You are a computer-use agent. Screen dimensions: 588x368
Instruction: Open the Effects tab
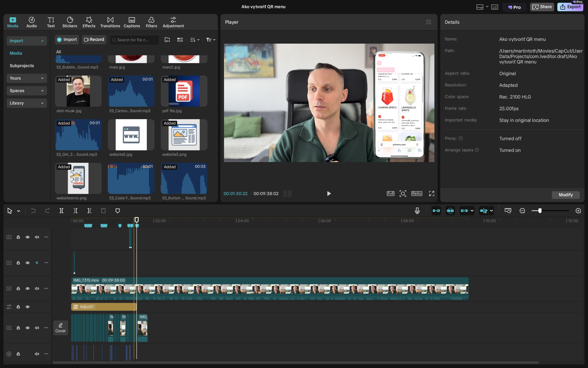click(x=89, y=22)
